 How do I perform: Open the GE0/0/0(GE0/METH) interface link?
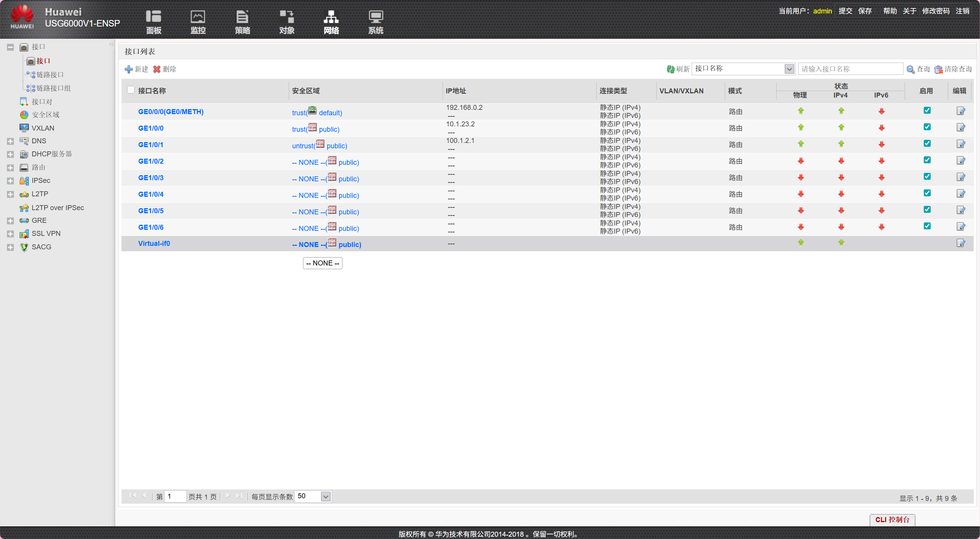tap(171, 112)
